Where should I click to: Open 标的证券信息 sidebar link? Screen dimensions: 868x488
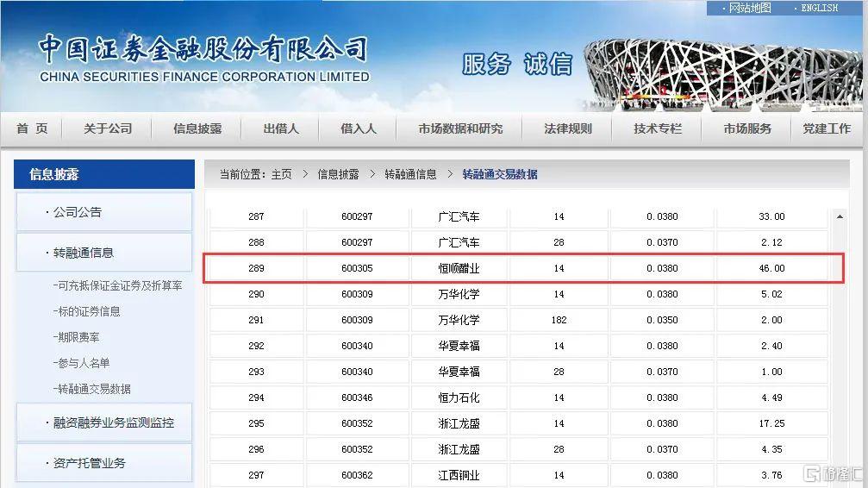click(x=86, y=311)
